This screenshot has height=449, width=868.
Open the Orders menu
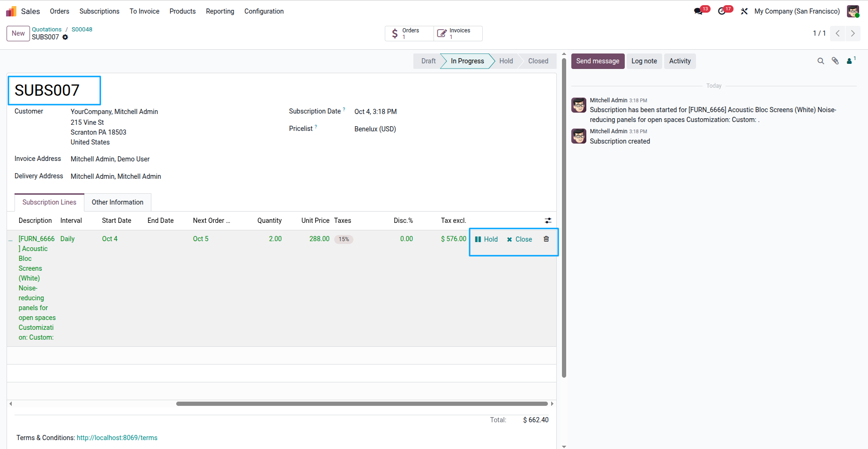[x=60, y=11]
